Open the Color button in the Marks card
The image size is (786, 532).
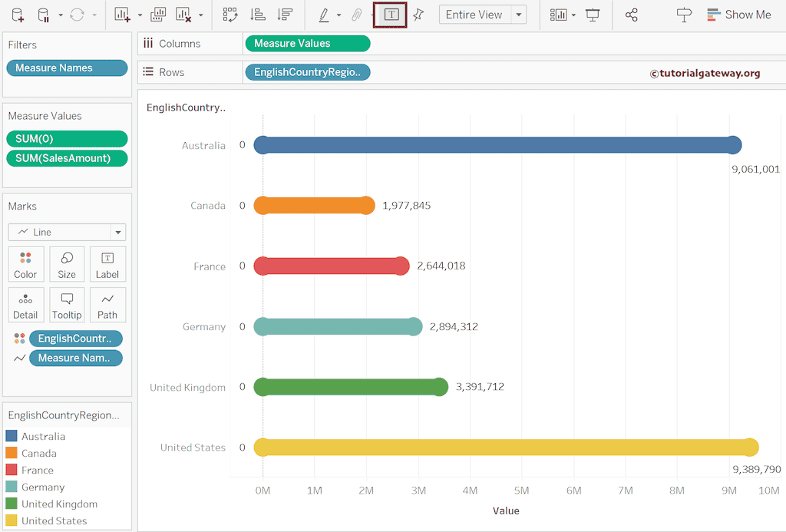pos(25,264)
